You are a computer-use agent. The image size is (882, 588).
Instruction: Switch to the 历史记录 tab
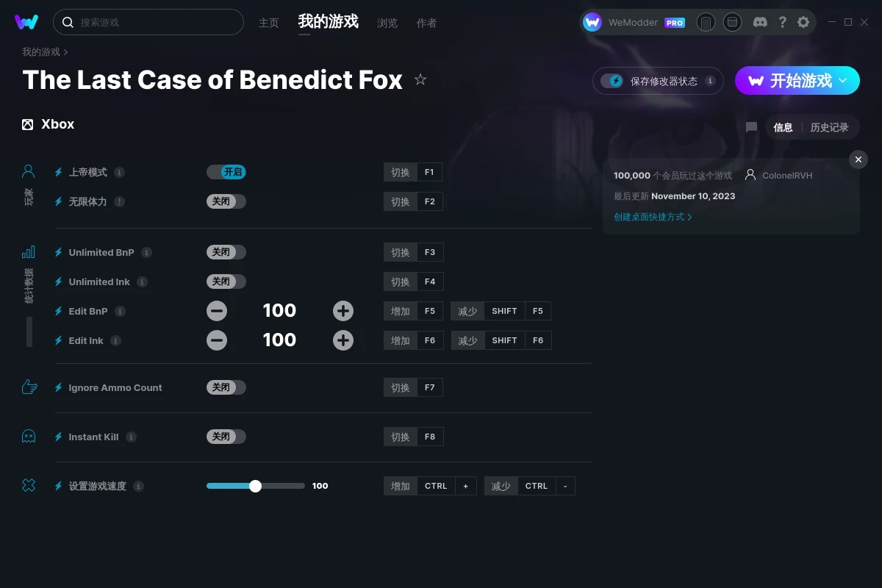pyautogui.click(x=829, y=127)
